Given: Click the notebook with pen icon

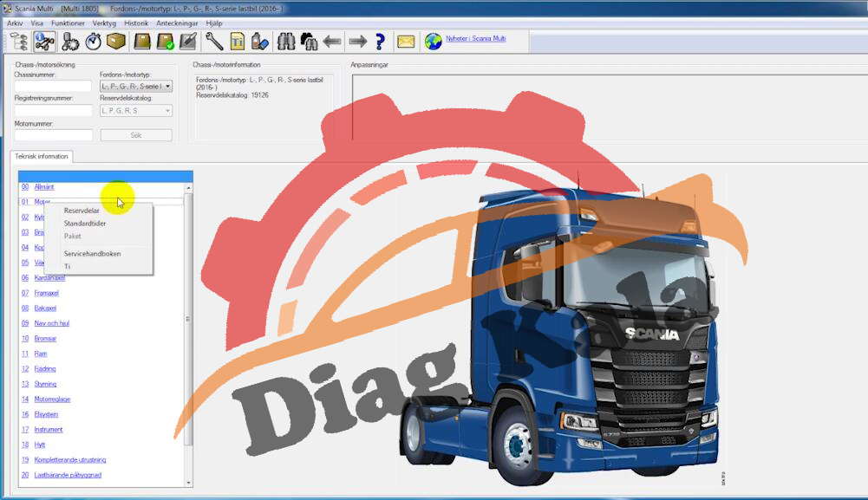Looking at the screenshot, I should tap(188, 42).
